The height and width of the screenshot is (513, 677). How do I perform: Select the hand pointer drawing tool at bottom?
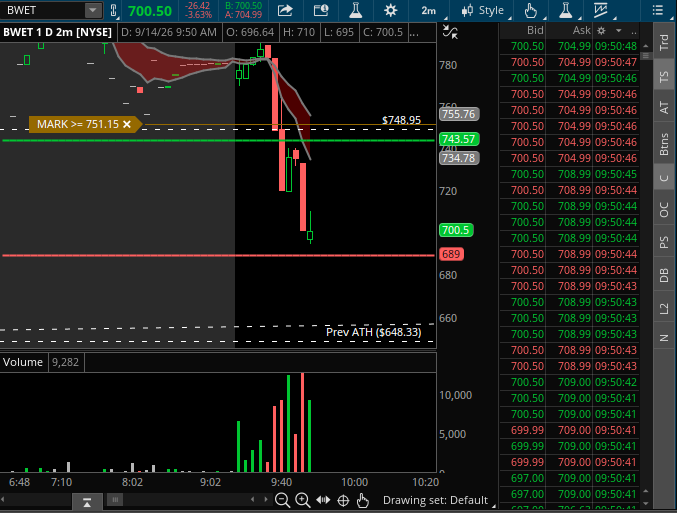363,500
